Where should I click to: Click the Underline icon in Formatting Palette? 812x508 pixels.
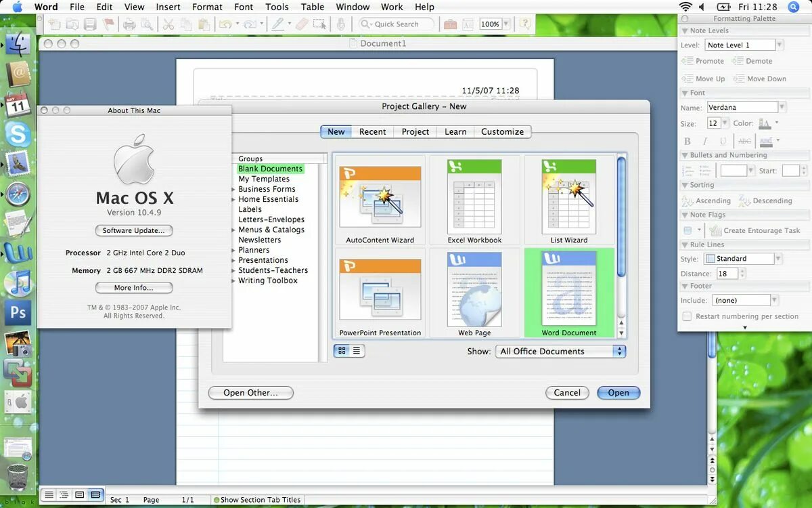click(x=723, y=142)
